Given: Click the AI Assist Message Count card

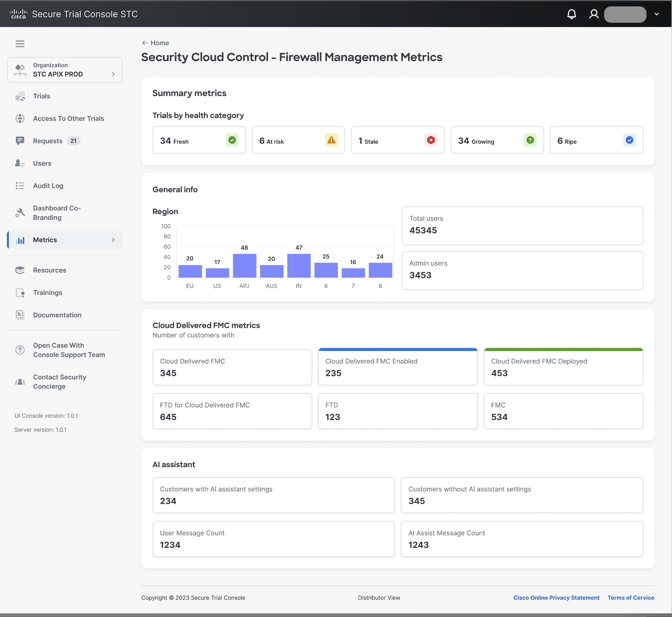Looking at the screenshot, I should coord(522,539).
